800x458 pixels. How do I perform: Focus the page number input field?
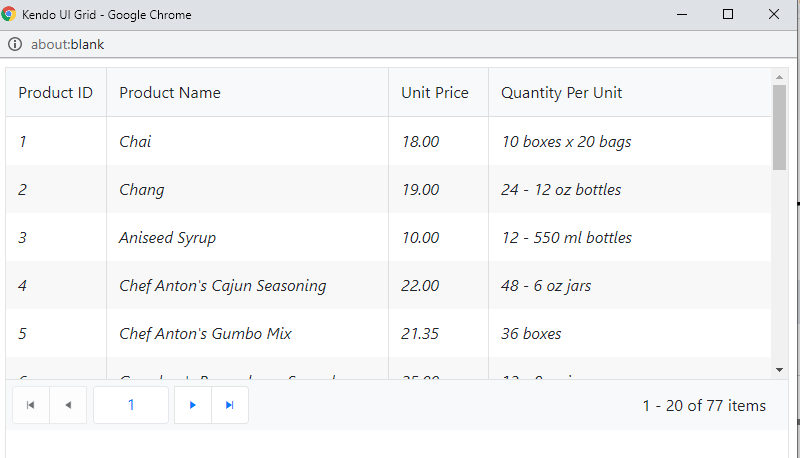131,405
